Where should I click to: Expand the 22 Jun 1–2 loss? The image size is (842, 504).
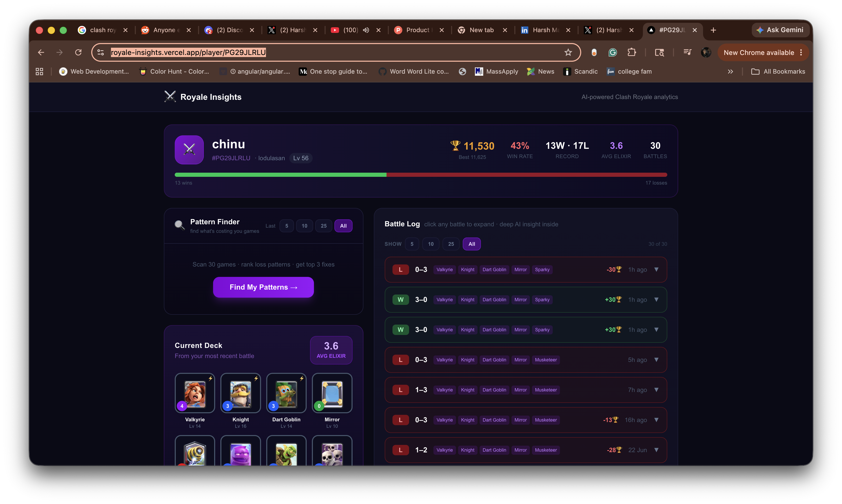(525, 450)
